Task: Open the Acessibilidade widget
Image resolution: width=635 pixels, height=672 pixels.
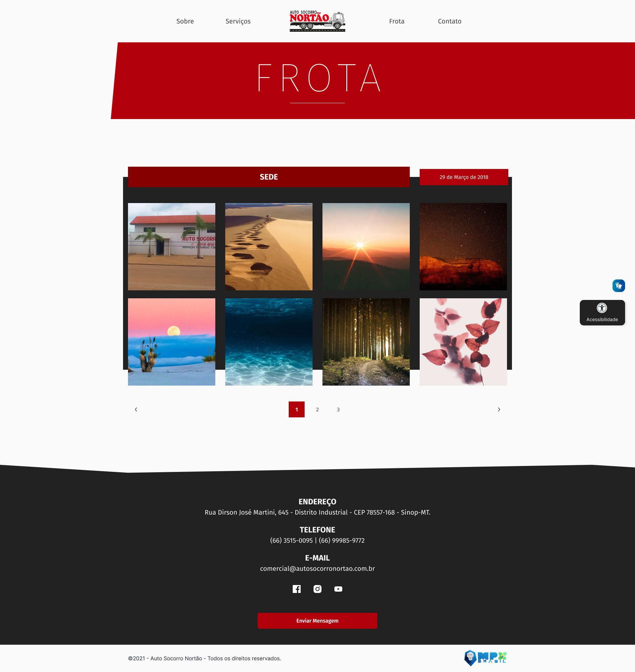Action: (x=602, y=312)
